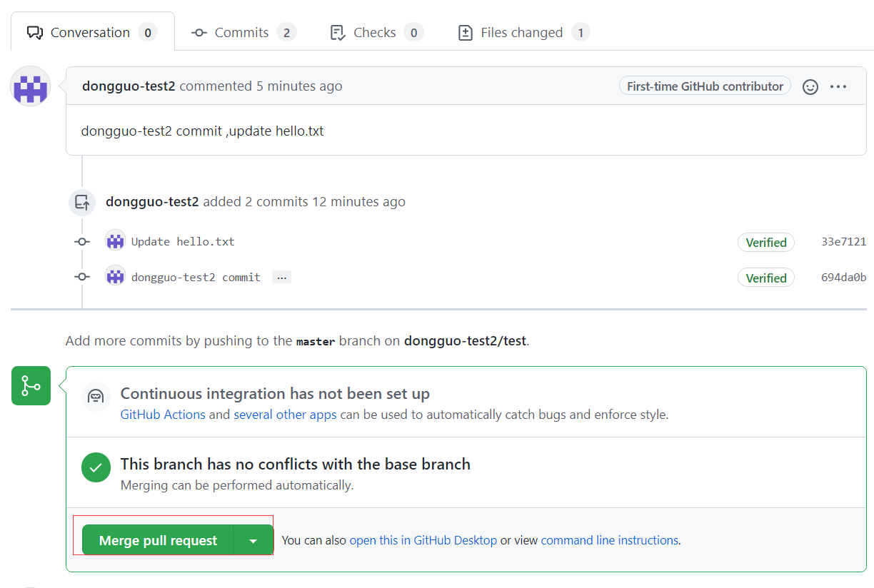Open the '5 minutes ago' comment timestamp

click(x=299, y=86)
